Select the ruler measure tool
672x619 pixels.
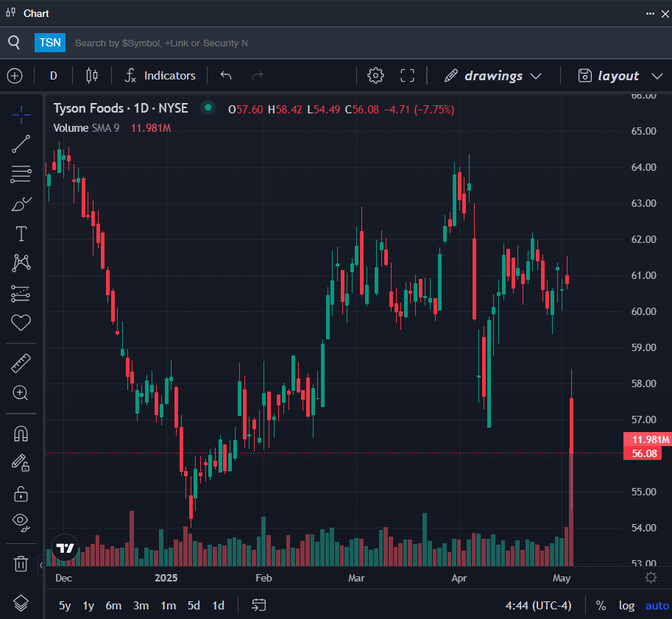[21, 363]
